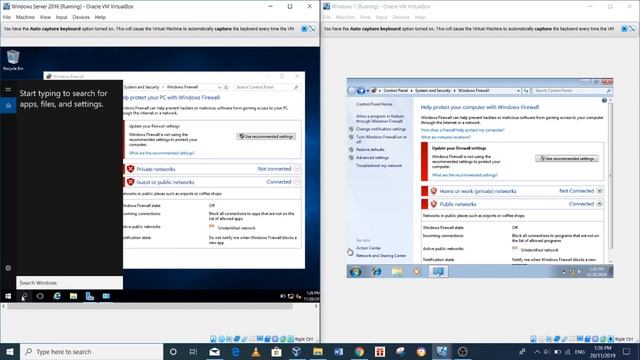Open Task View in Server 2016 taskbar

click(40, 296)
